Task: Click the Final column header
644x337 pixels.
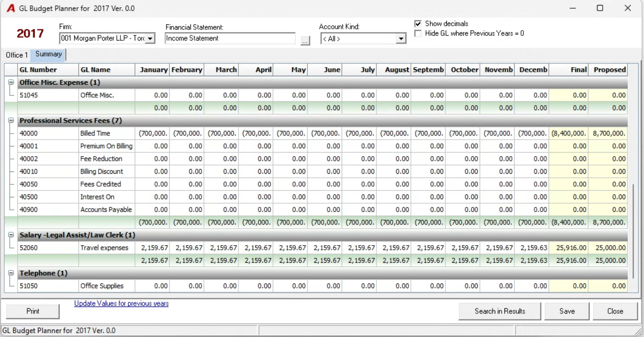Action: point(569,70)
